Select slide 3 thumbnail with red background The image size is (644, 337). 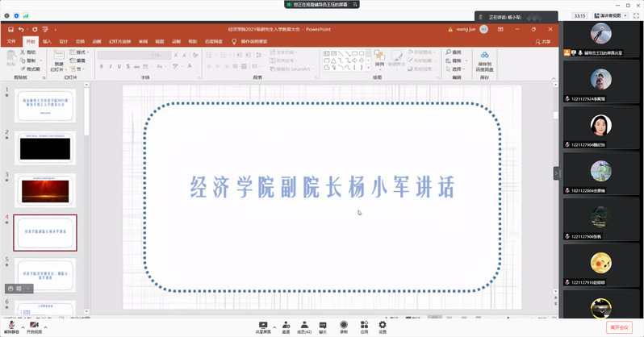point(45,190)
